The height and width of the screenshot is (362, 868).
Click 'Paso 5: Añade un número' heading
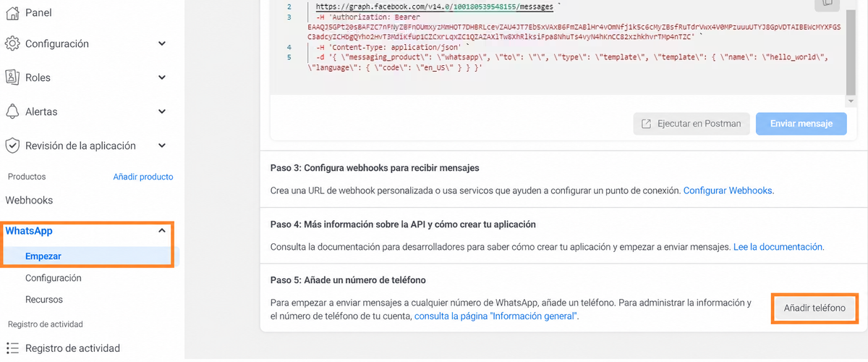coord(348,280)
